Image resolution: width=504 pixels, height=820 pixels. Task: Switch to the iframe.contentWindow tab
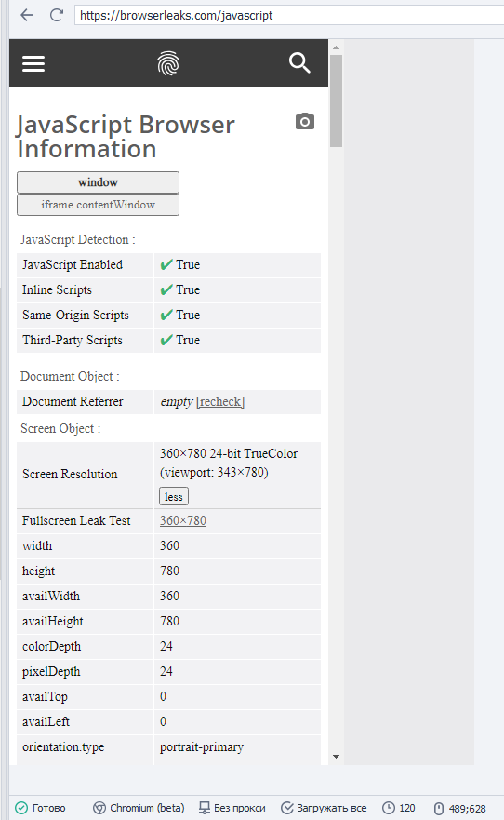pos(99,205)
